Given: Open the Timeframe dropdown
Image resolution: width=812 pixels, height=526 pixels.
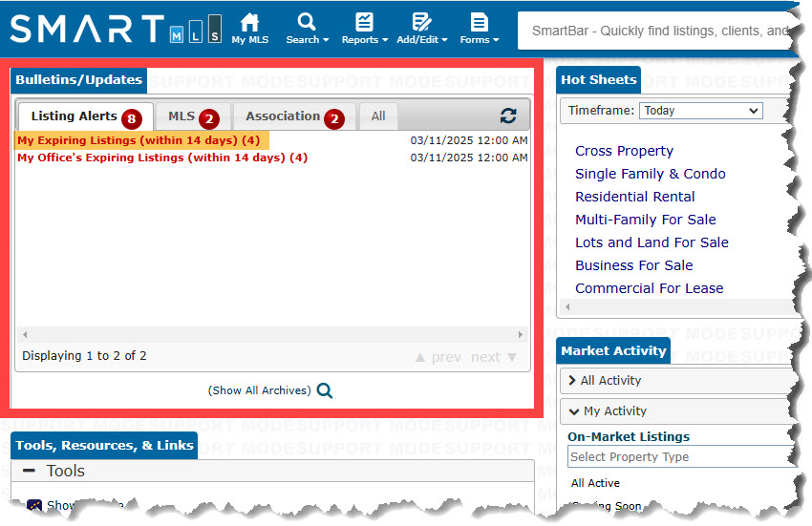Looking at the screenshot, I should [700, 111].
